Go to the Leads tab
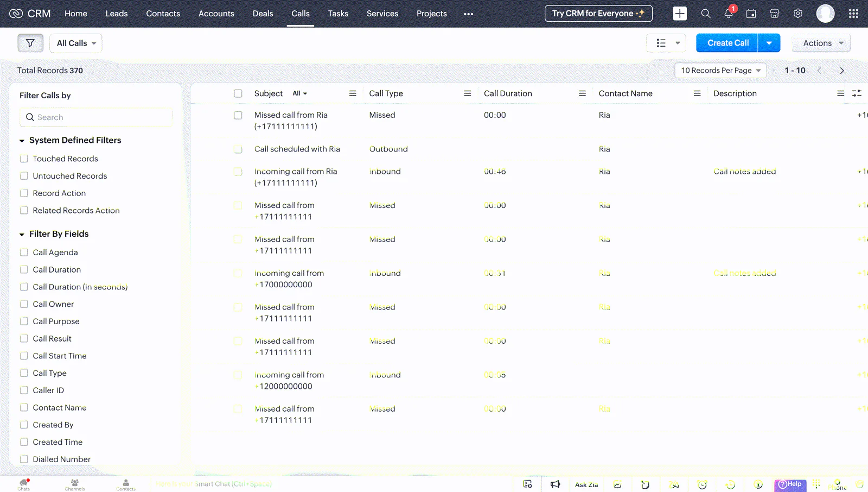The height and width of the screenshot is (492, 868). [x=117, y=14]
